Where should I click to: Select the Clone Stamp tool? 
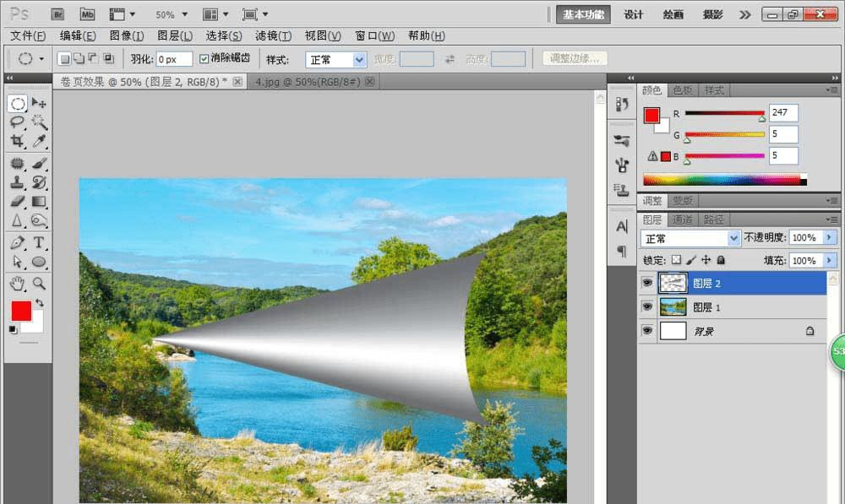(x=17, y=182)
